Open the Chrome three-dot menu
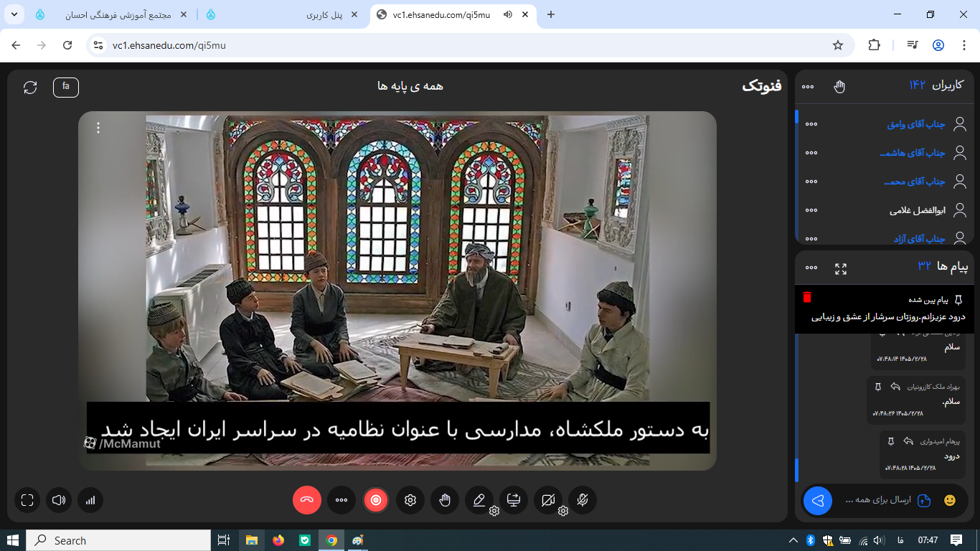The height and width of the screenshot is (551, 980). [x=963, y=45]
